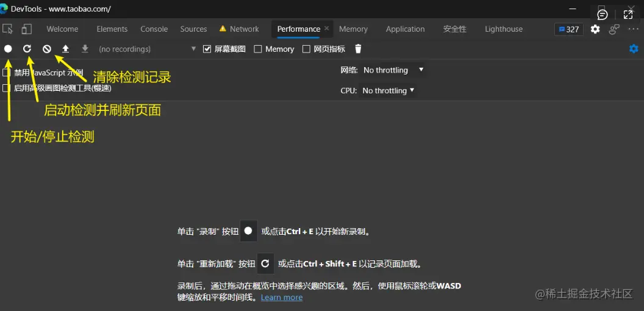Click the speech bubble comment icon at top right
Screen dimensions: 644x311
coord(603,15)
